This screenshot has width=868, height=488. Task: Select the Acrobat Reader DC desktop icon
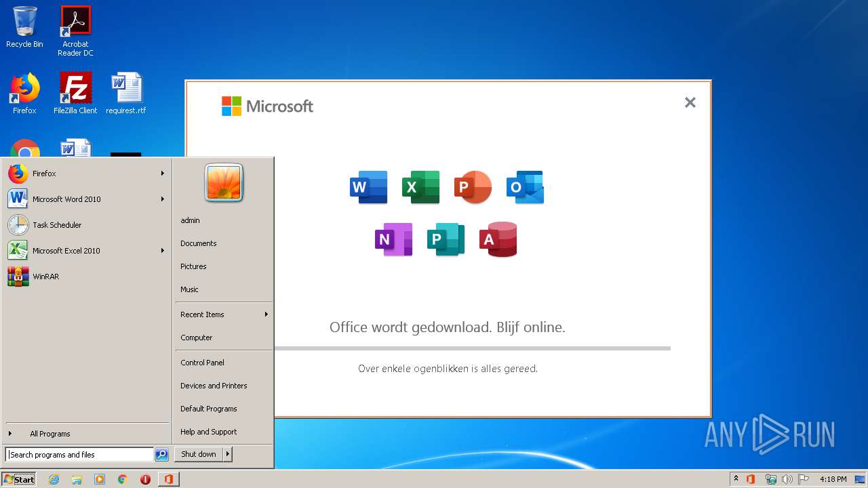coord(75,31)
